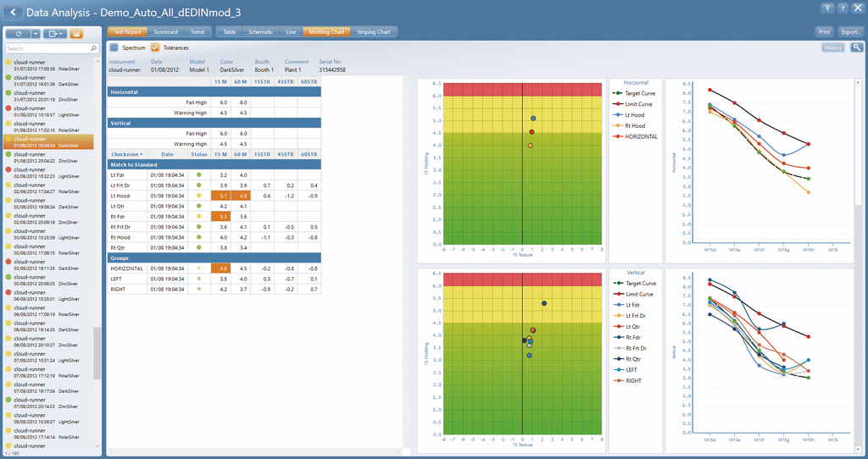
Task: Click the 60STR column header in tolerance table
Action: pos(309,81)
